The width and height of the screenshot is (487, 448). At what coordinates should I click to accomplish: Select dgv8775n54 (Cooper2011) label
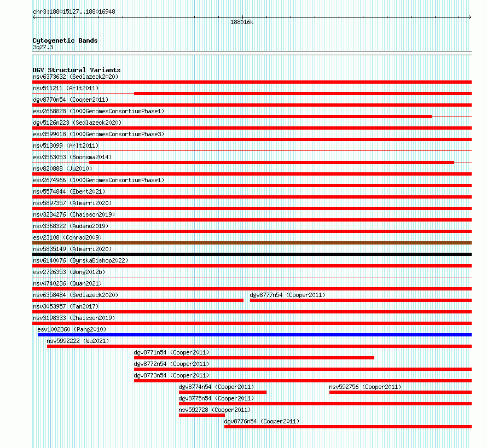coord(216,398)
